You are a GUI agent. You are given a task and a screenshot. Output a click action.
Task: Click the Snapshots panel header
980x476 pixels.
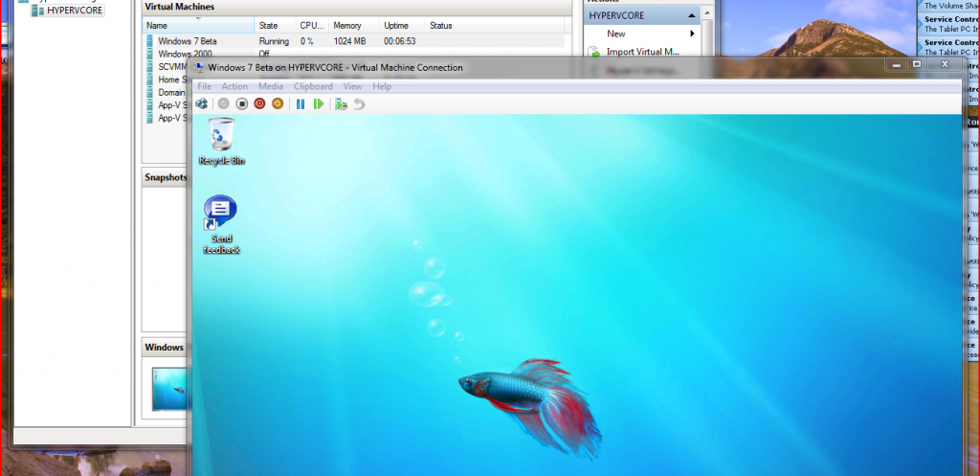(x=166, y=177)
